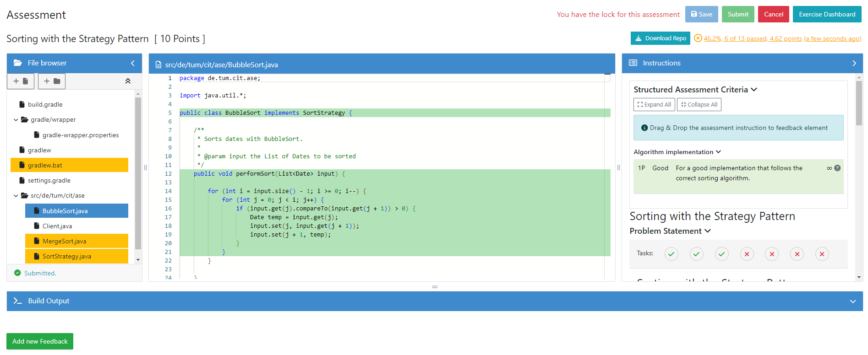Submit the assessment
The height and width of the screenshot is (355, 868).
pos(738,14)
